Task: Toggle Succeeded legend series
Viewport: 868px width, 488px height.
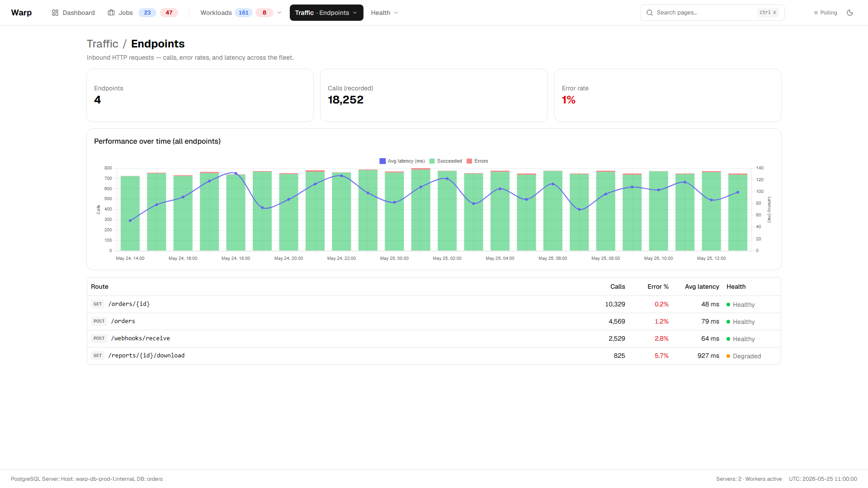Action: [x=446, y=161]
